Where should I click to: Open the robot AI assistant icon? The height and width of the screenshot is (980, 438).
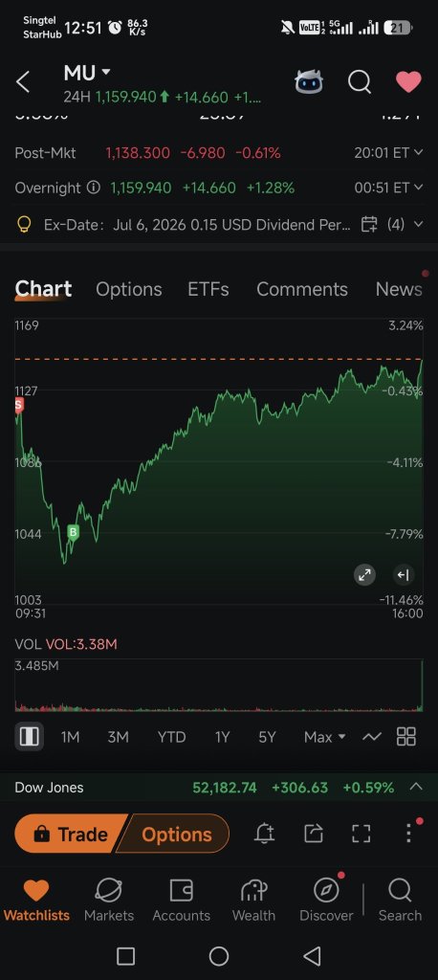coord(309,82)
